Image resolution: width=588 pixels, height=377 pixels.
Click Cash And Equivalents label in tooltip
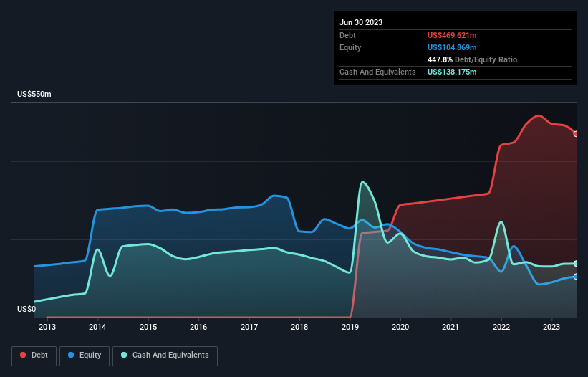pyautogui.click(x=377, y=72)
